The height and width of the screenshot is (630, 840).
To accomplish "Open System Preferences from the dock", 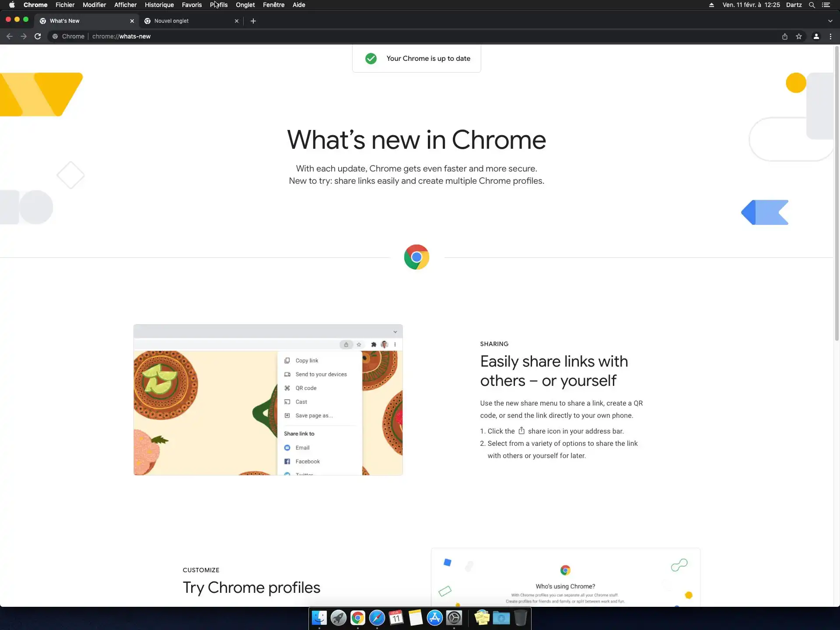I will click(454, 618).
